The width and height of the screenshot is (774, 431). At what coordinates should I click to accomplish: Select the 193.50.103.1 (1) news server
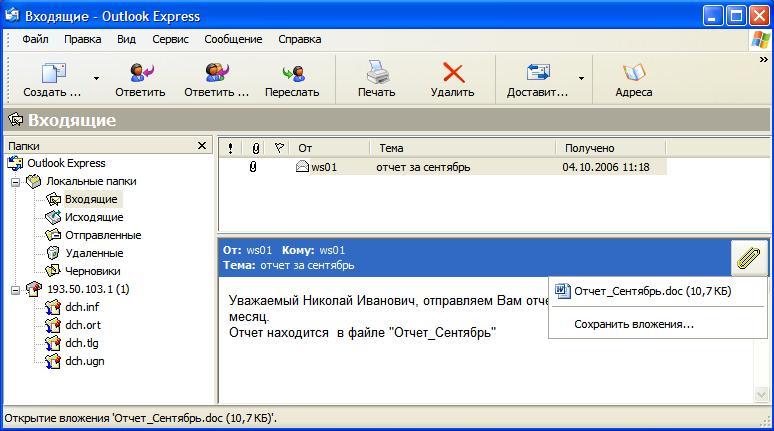[x=88, y=289]
